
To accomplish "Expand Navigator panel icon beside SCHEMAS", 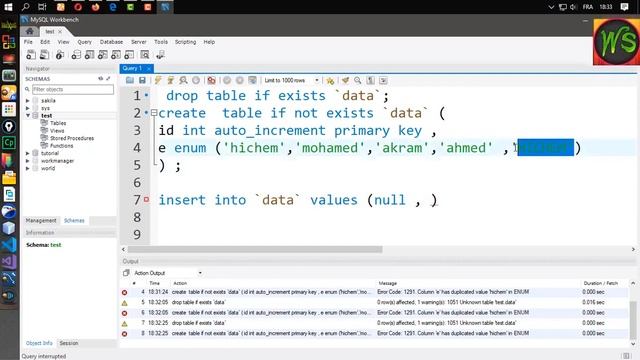I will point(108,78).
